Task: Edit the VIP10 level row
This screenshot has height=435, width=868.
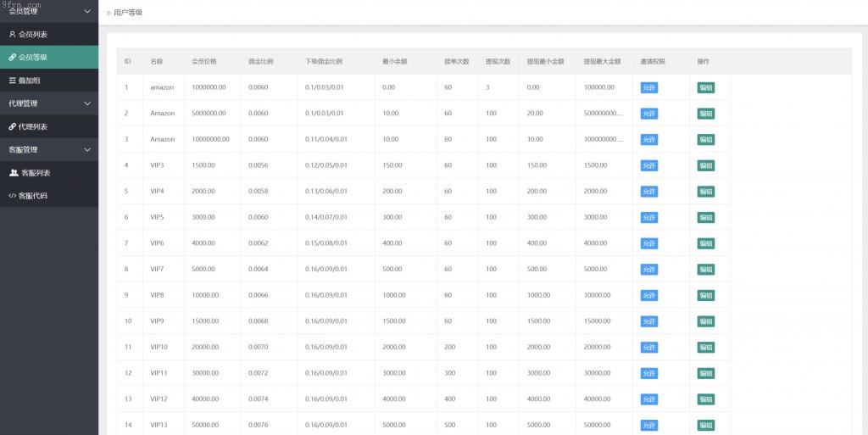Action: [705, 348]
